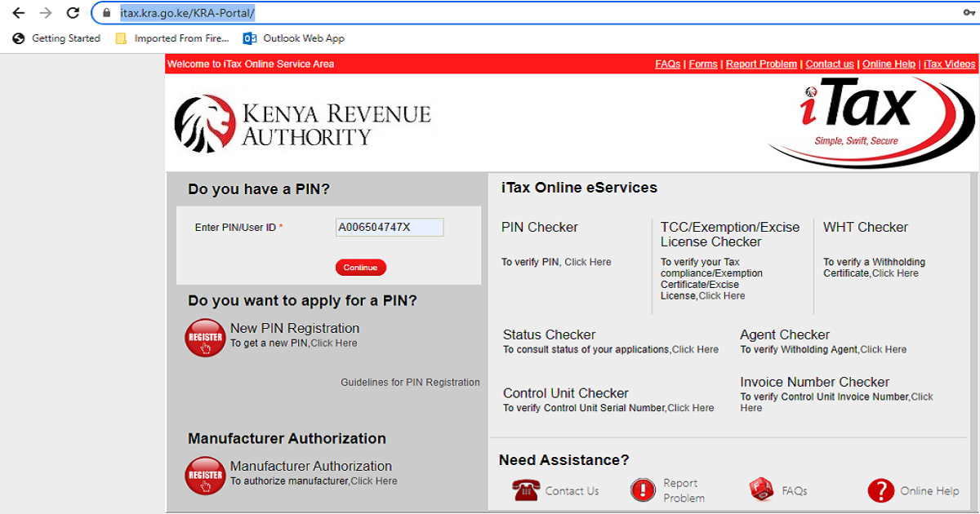Image resolution: width=980 pixels, height=514 pixels.
Task: Click the Status Checker heading
Action: (x=550, y=335)
